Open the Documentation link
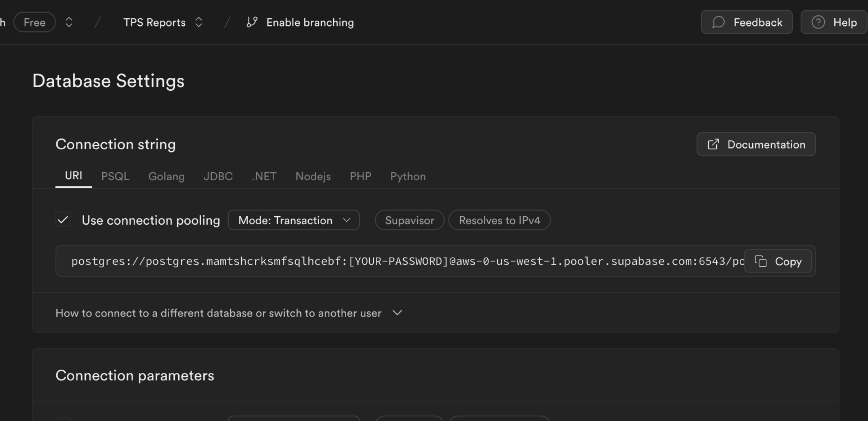The width and height of the screenshot is (868, 421). pyautogui.click(x=755, y=144)
